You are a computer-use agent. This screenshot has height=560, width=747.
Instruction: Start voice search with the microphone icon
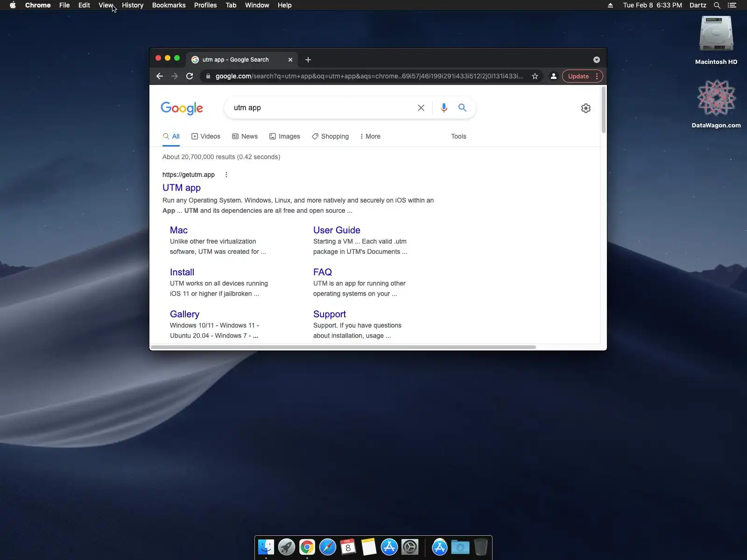click(x=444, y=108)
